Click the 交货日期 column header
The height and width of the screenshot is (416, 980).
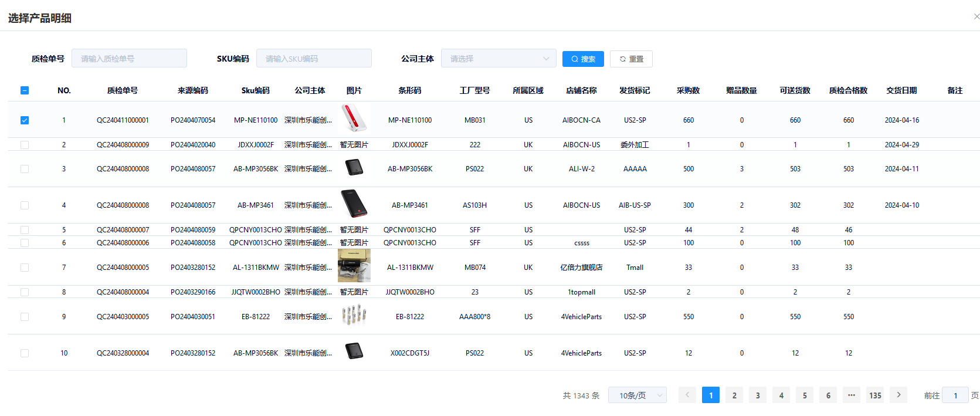pyautogui.click(x=902, y=90)
